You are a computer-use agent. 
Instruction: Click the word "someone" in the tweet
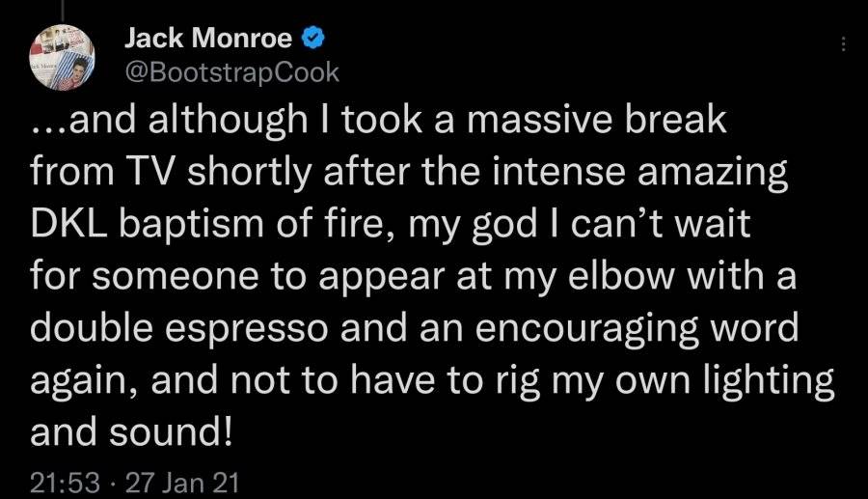(176, 278)
